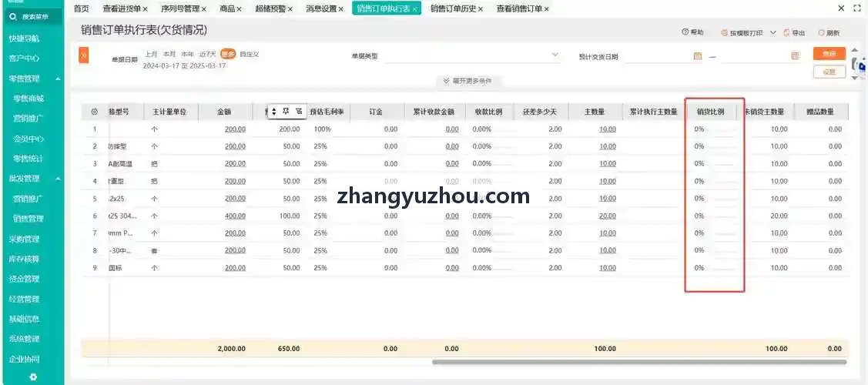Click 收款比例 column header
This screenshot has height=385, width=868.
(x=489, y=112)
